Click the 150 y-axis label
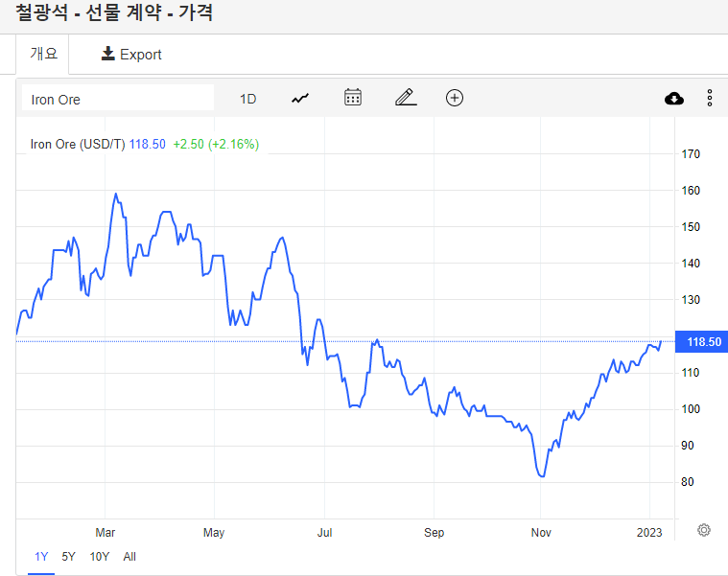The width and height of the screenshot is (728, 576). pyautogui.click(x=691, y=227)
